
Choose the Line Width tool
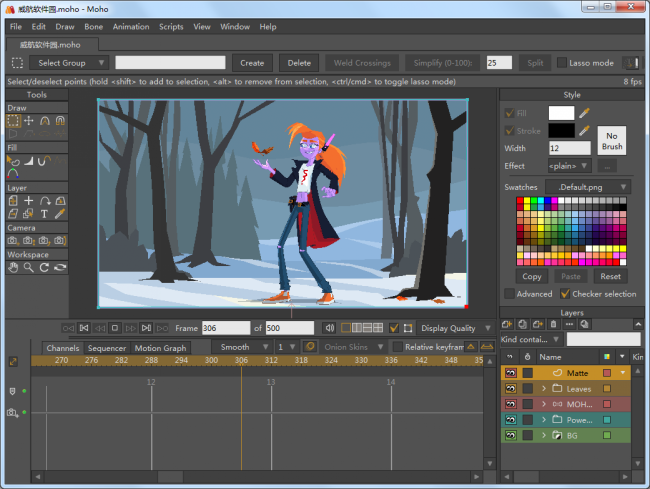click(29, 161)
